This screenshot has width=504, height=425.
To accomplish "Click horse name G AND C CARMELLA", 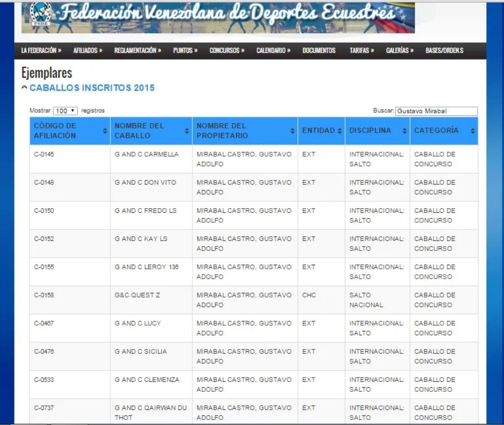I will click(x=147, y=154).
